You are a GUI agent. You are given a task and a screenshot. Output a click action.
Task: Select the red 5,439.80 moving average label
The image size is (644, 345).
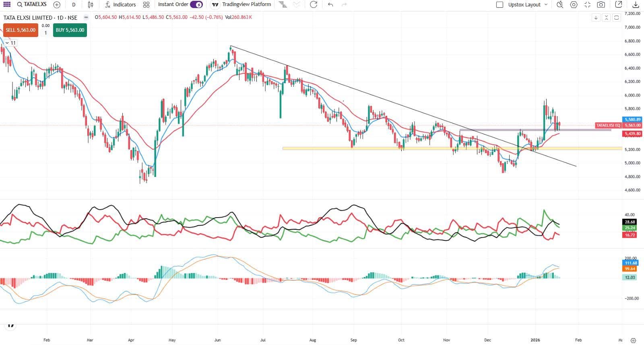tap(633, 133)
